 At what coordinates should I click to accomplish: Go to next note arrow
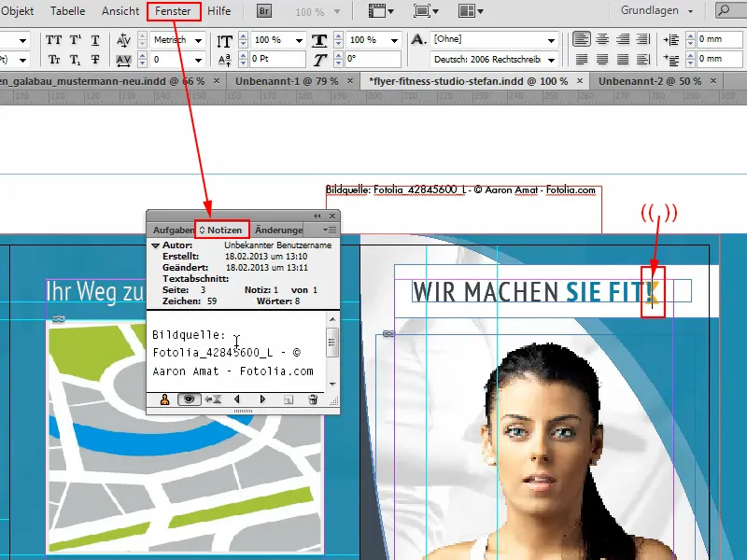click(x=262, y=399)
